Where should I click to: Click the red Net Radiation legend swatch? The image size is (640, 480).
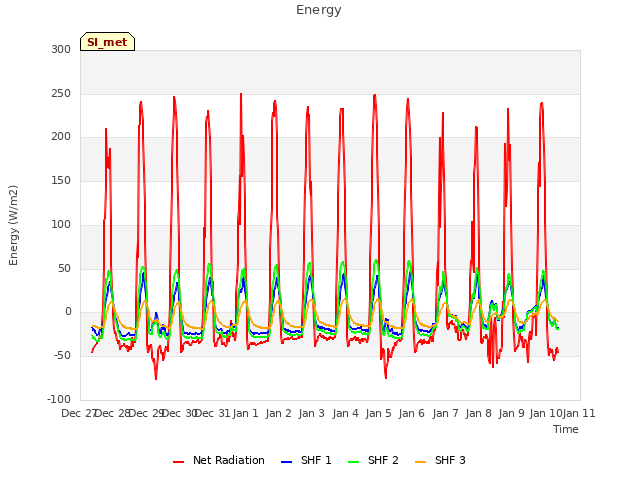point(178,462)
